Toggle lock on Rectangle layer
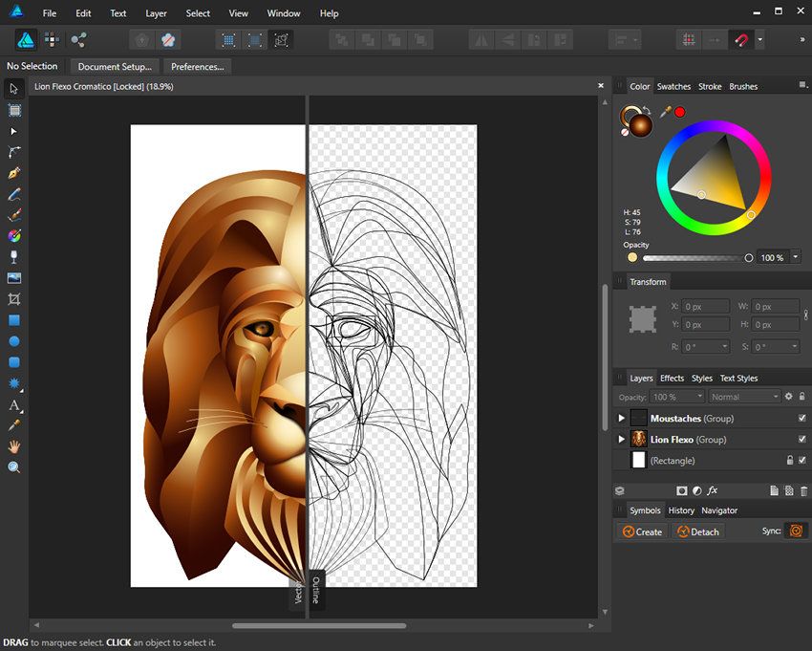 click(790, 460)
